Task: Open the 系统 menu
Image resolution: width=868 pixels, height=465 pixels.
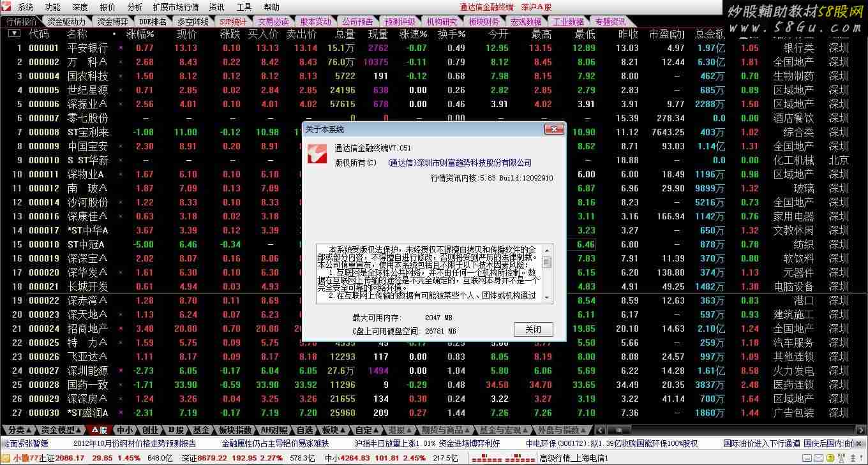Action: click(x=26, y=7)
